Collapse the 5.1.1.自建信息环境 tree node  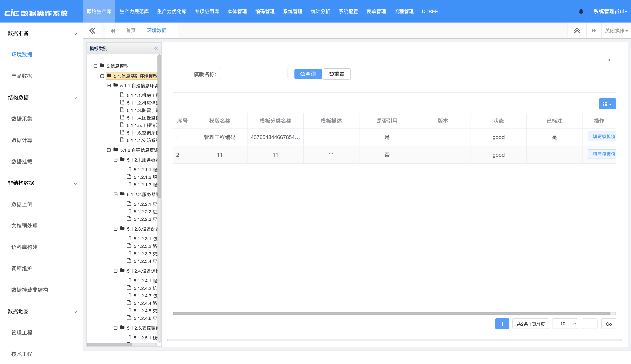tap(109, 86)
